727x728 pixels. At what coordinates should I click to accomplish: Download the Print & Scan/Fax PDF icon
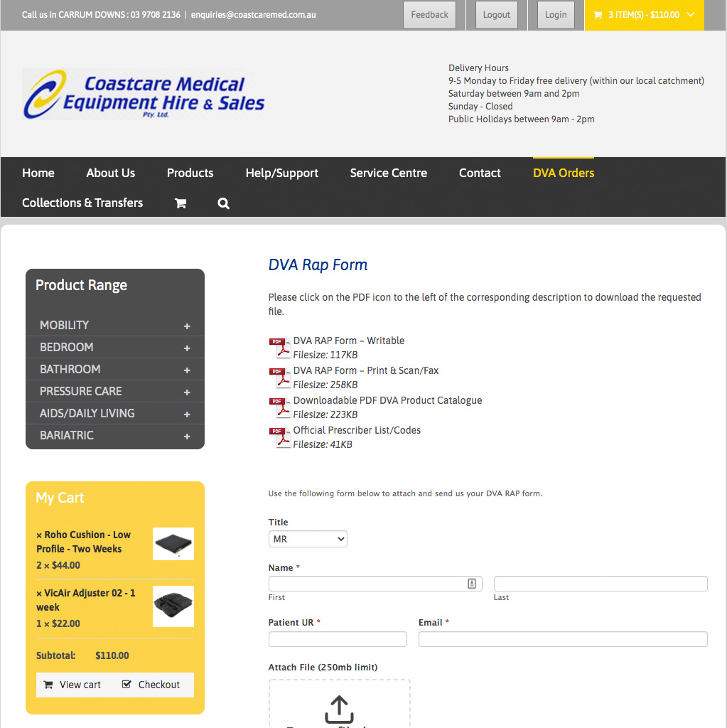point(279,378)
